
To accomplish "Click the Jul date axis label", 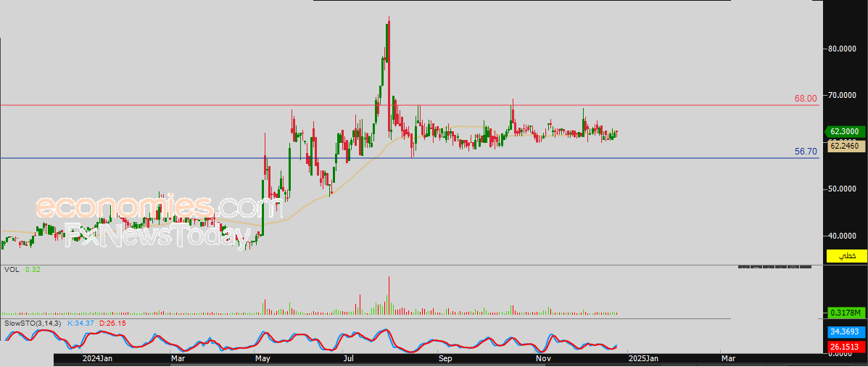I will (x=349, y=359).
